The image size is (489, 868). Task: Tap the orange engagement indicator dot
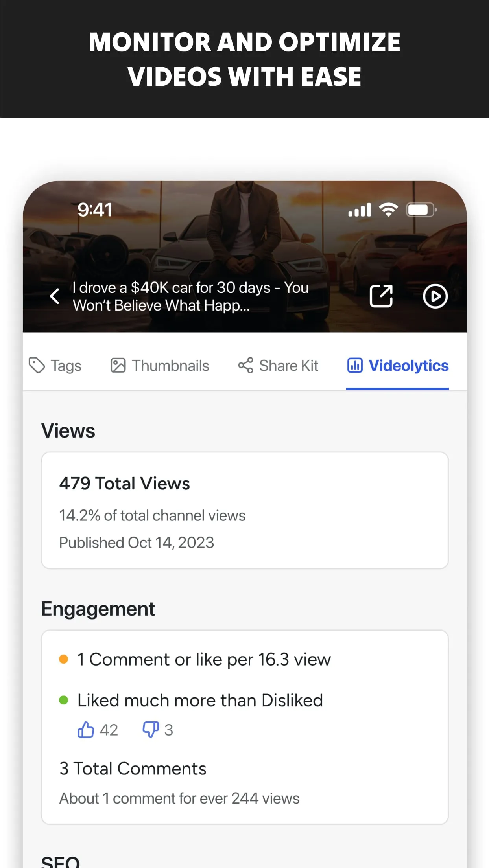[x=63, y=659]
